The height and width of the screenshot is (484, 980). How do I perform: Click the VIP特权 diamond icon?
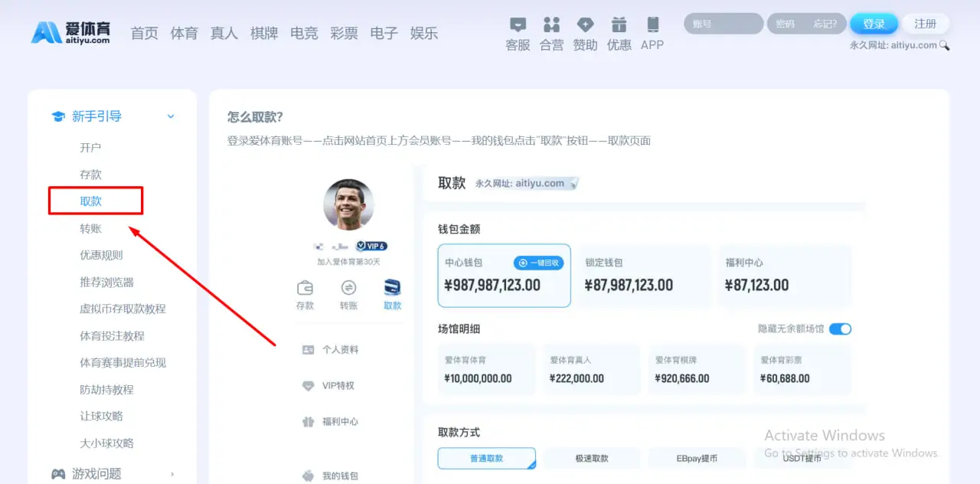coord(308,385)
